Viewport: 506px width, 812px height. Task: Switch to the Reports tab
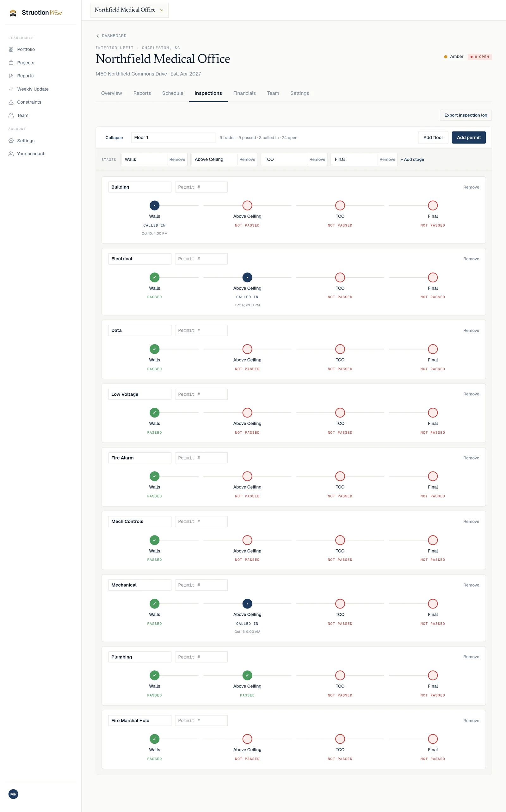pyautogui.click(x=142, y=93)
